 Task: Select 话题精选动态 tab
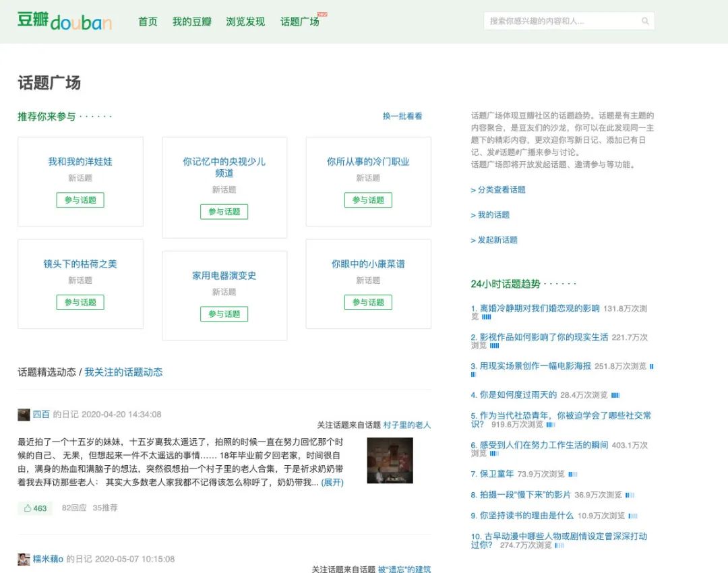47,372
